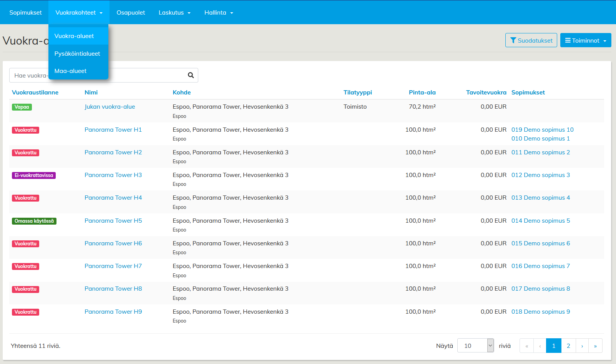Open the Panorama Tower H3 link
The width and height of the screenshot is (616, 364).
(113, 175)
